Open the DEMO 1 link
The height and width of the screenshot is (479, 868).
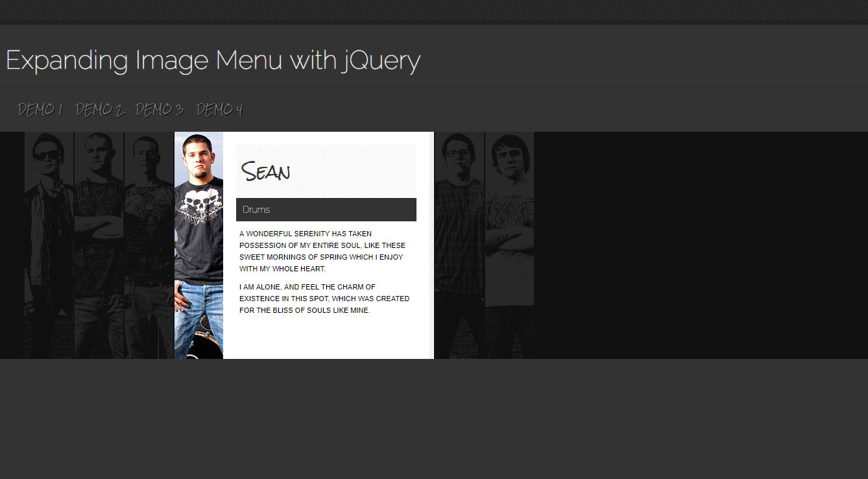[x=40, y=110]
